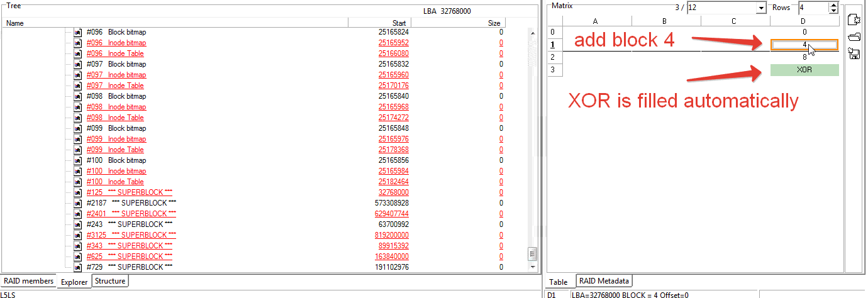Click icon of #096 Block bitmap row
The width and height of the screenshot is (868, 298).
(x=78, y=32)
